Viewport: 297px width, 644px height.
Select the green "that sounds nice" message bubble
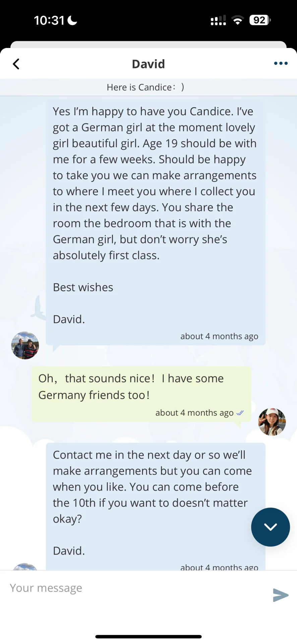[141, 394]
